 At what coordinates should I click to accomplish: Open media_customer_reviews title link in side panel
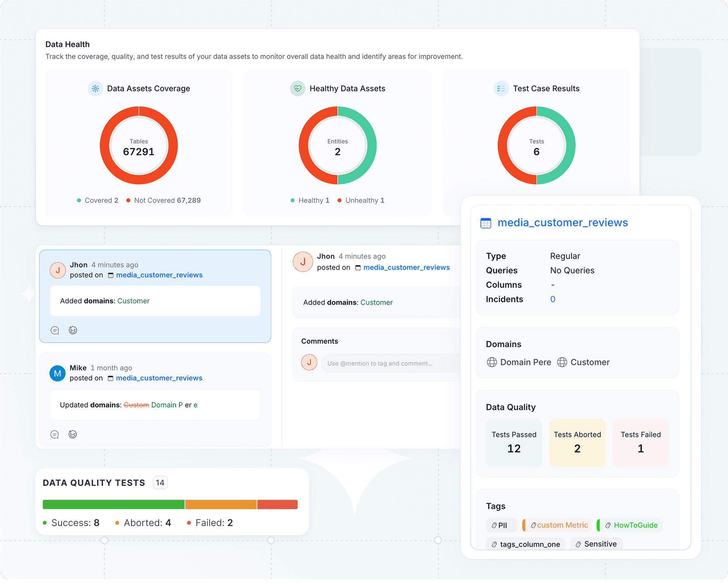coord(562,223)
